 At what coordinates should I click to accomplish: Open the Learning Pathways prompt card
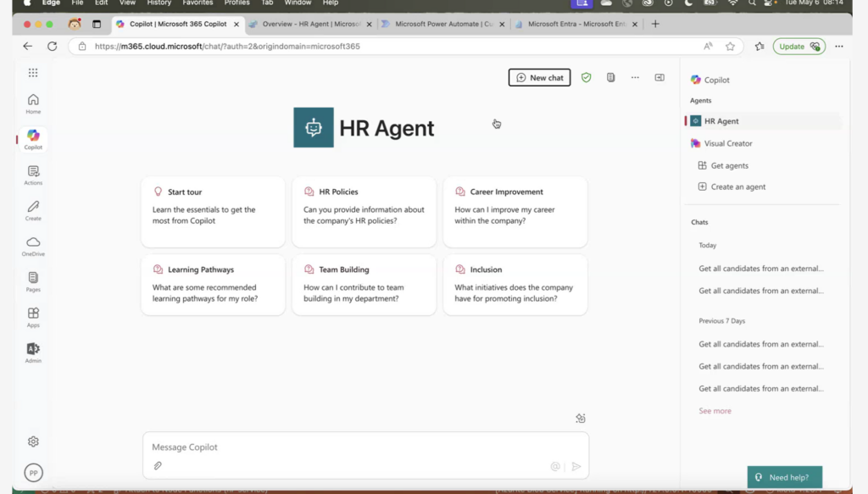click(213, 285)
